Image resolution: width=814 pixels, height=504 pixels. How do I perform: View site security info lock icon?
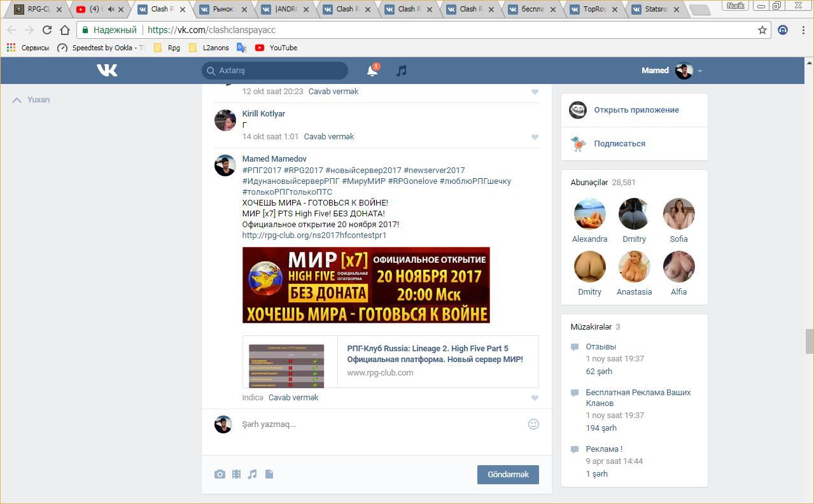pos(85,30)
